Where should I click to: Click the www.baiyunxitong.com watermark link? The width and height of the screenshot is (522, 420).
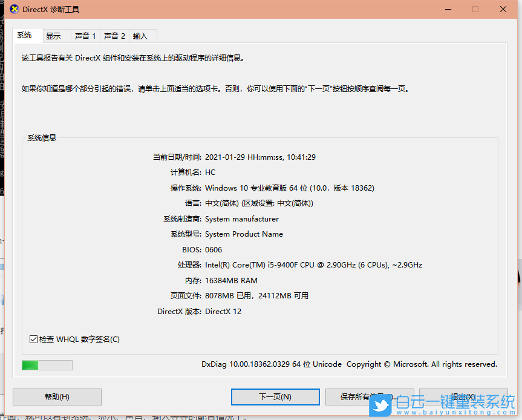click(x=455, y=411)
